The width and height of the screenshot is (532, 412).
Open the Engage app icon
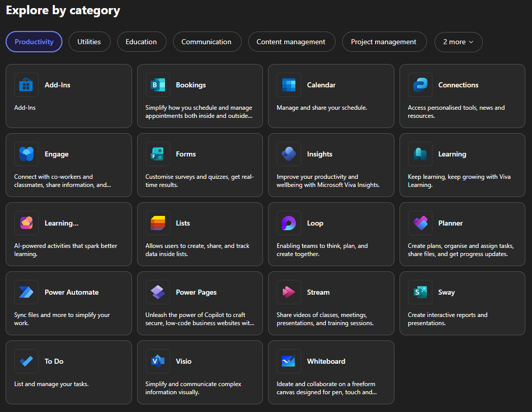click(26, 154)
